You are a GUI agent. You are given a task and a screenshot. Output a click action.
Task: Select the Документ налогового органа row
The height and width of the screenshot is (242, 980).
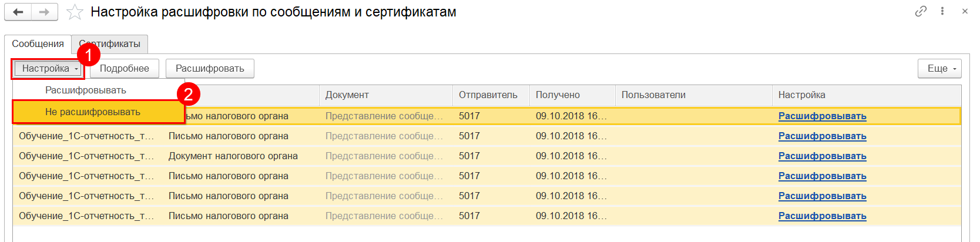click(233, 156)
